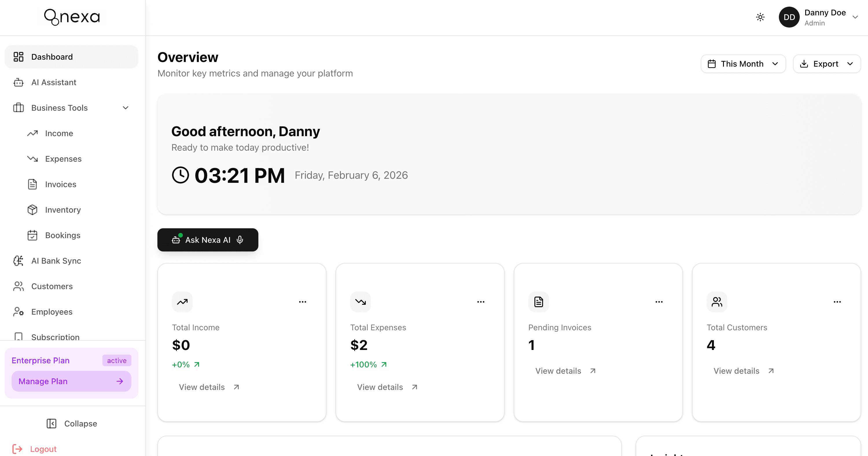The image size is (868, 456).
Task: Open the Export options dropdown
Action: click(827, 63)
